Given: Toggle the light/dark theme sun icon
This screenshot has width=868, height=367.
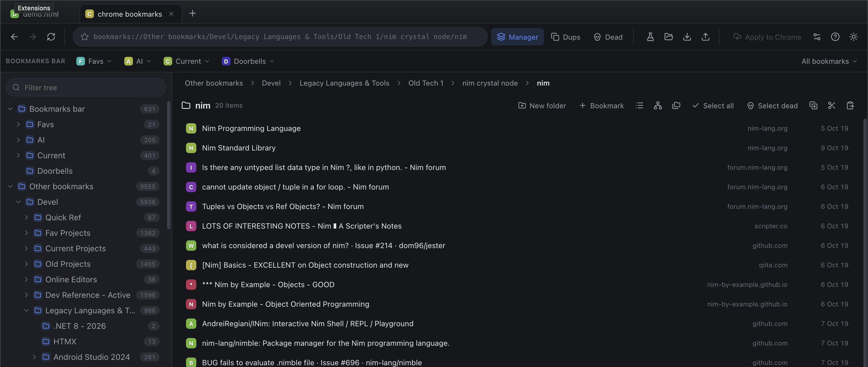Looking at the screenshot, I should (x=854, y=37).
